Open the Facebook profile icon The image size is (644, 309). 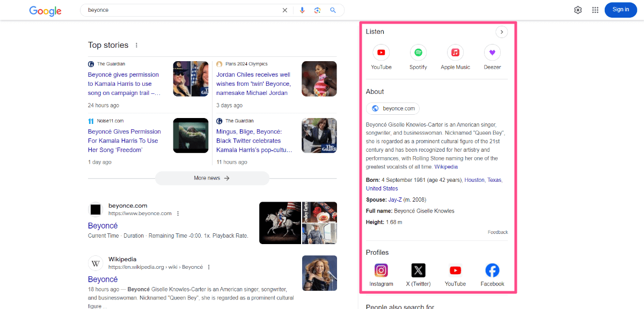pyautogui.click(x=492, y=270)
